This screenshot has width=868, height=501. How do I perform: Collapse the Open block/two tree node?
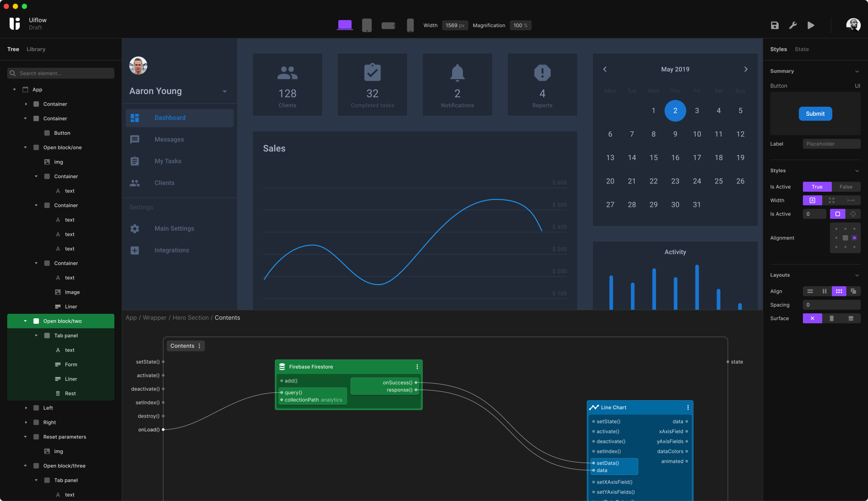pos(25,321)
